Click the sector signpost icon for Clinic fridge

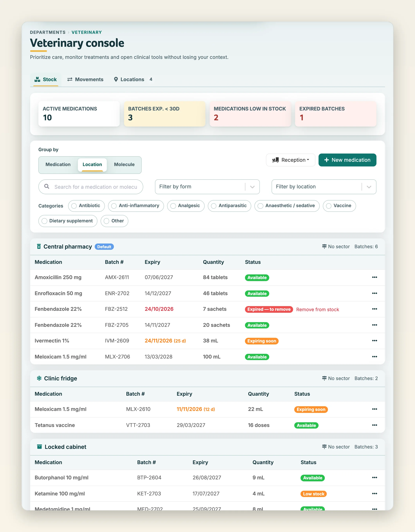point(324,378)
